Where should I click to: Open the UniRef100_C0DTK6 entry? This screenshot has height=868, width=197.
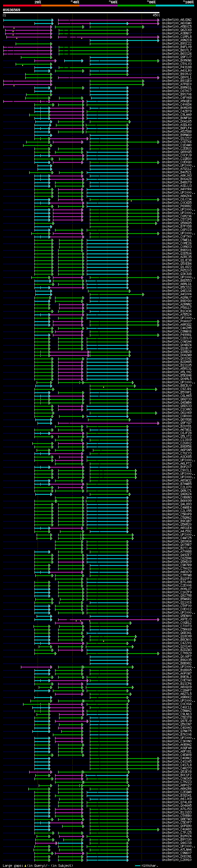tap(177, 142)
